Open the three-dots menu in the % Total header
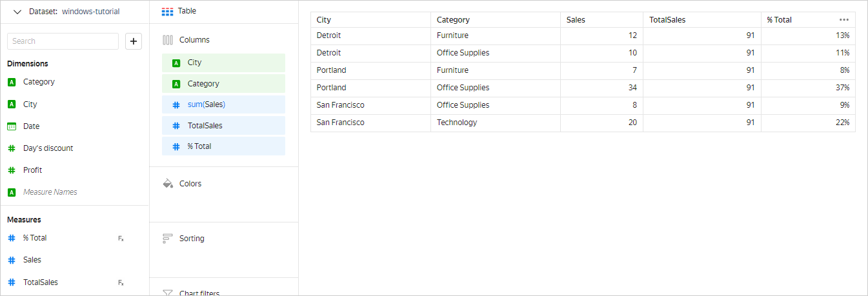868x296 pixels. coord(844,20)
